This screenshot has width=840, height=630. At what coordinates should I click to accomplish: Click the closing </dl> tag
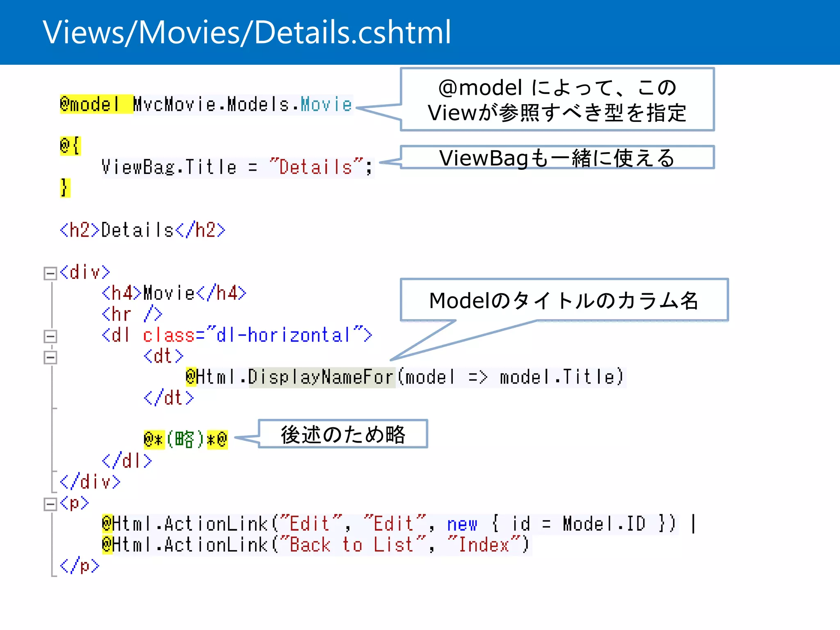pos(127,461)
